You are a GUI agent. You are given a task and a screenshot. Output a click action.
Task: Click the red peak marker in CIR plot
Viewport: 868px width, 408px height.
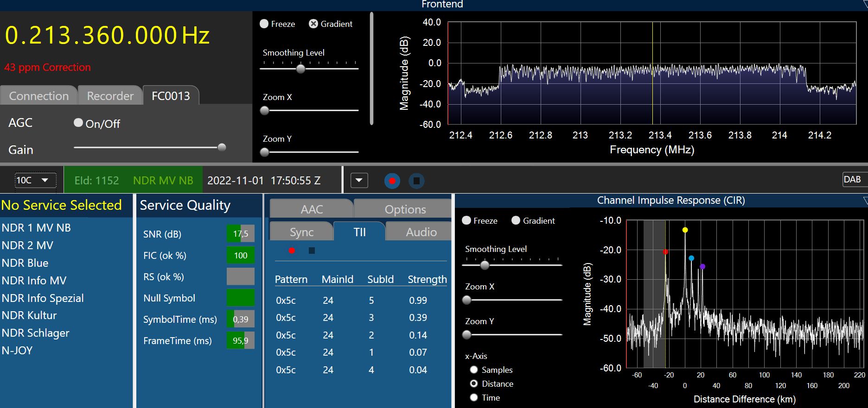(x=665, y=252)
